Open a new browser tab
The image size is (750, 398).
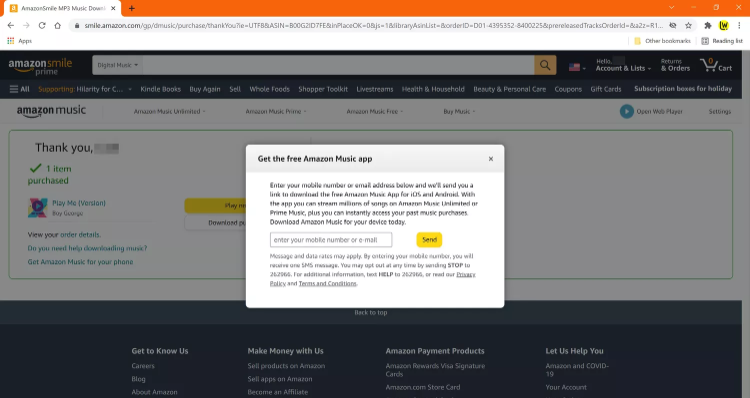pos(132,8)
